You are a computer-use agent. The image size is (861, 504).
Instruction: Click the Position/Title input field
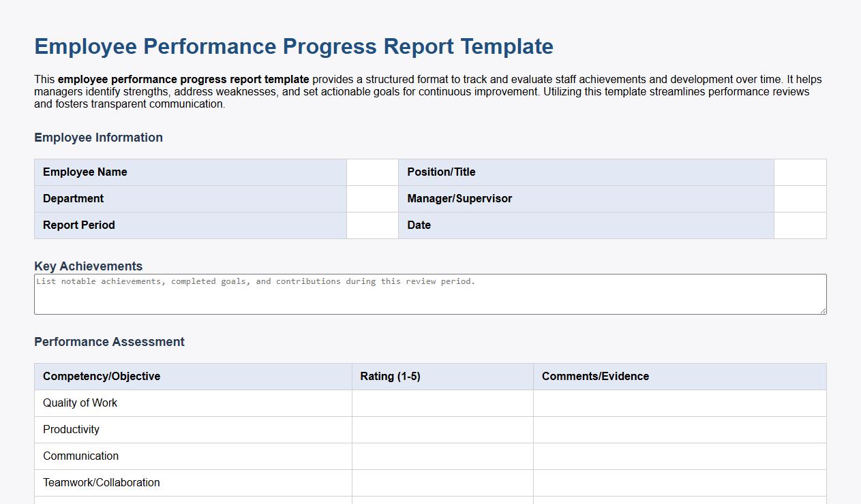(x=800, y=172)
